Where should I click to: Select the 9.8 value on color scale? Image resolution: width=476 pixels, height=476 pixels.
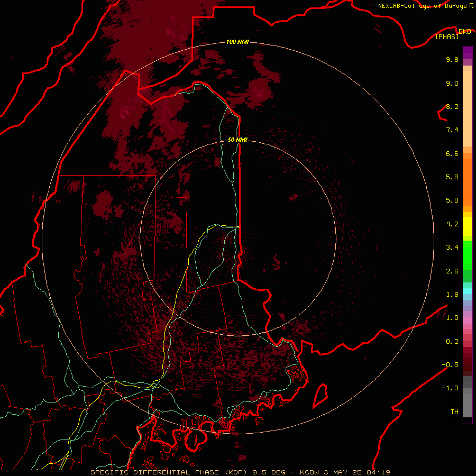click(452, 59)
